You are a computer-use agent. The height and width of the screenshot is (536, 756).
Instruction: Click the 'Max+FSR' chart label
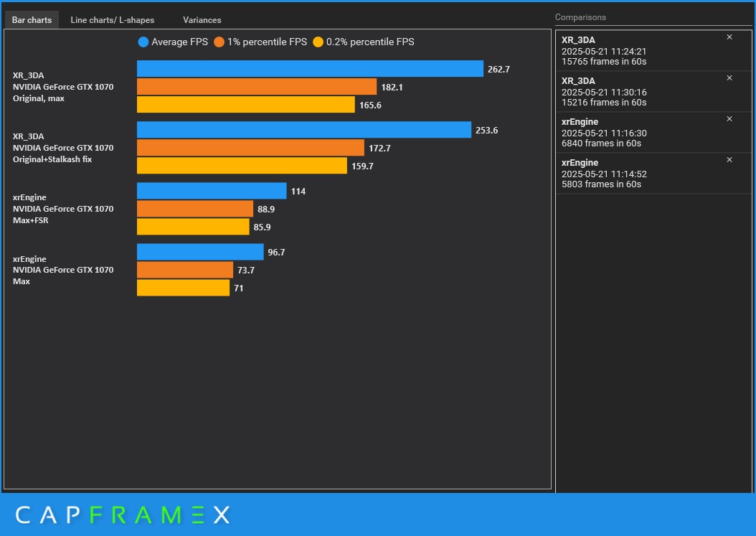coord(30,220)
